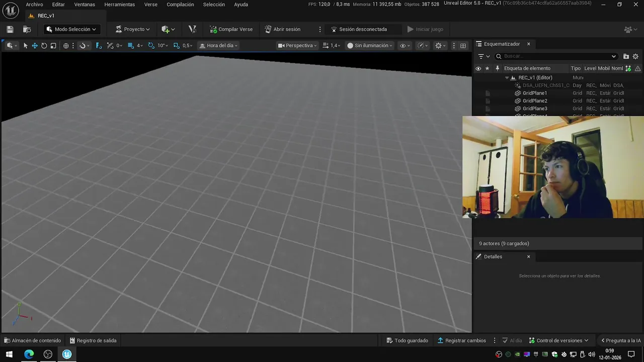Close the Detalles panel tab
Viewport: 644px width, 362px height.
click(x=528, y=256)
